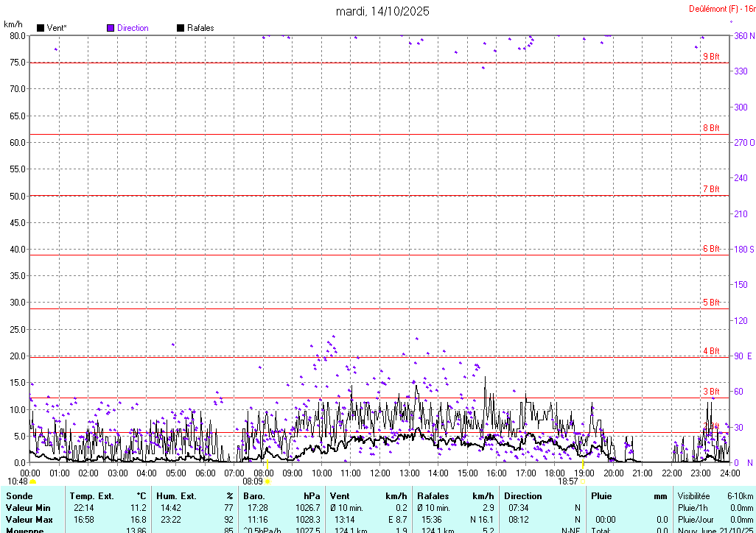Click the Pluie column header
This screenshot has height=533, width=756.
pos(601,496)
